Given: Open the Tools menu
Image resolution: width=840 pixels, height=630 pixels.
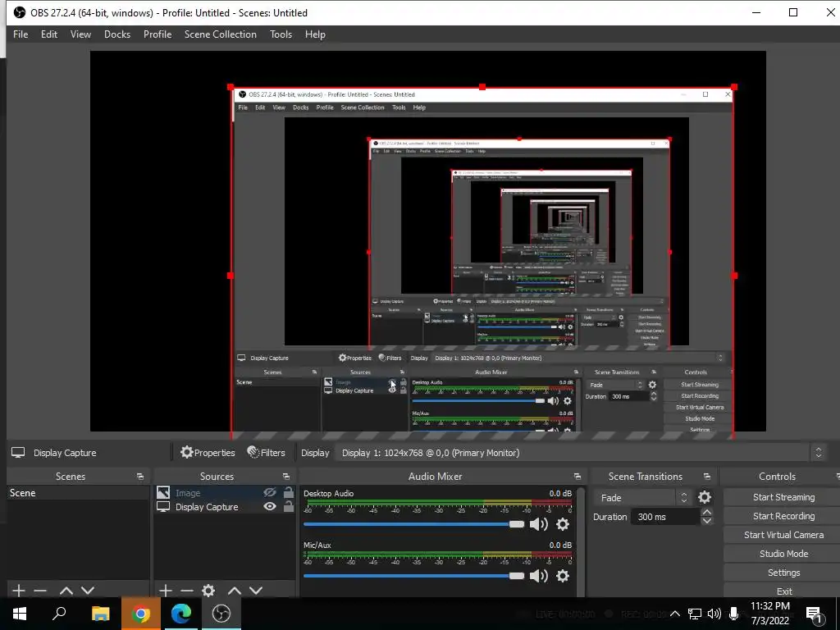Looking at the screenshot, I should [281, 34].
